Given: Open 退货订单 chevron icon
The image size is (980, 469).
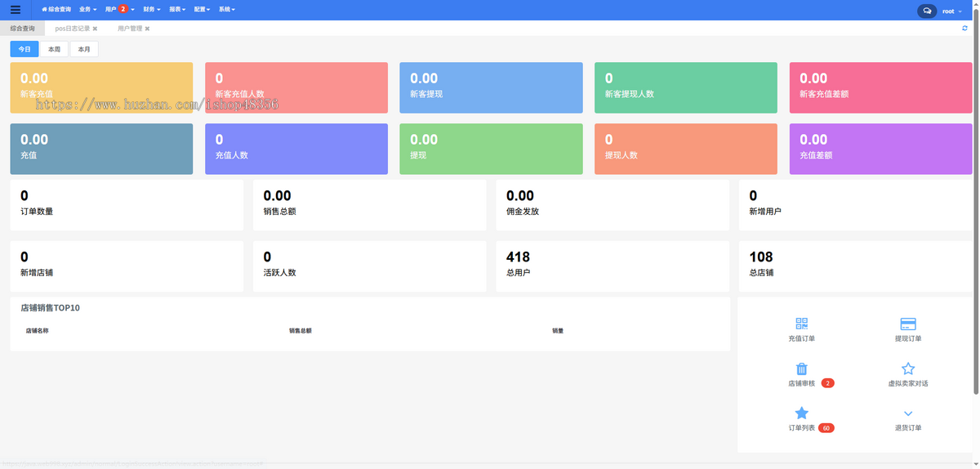Looking at the screenshot, I should [x=908, y=414].
